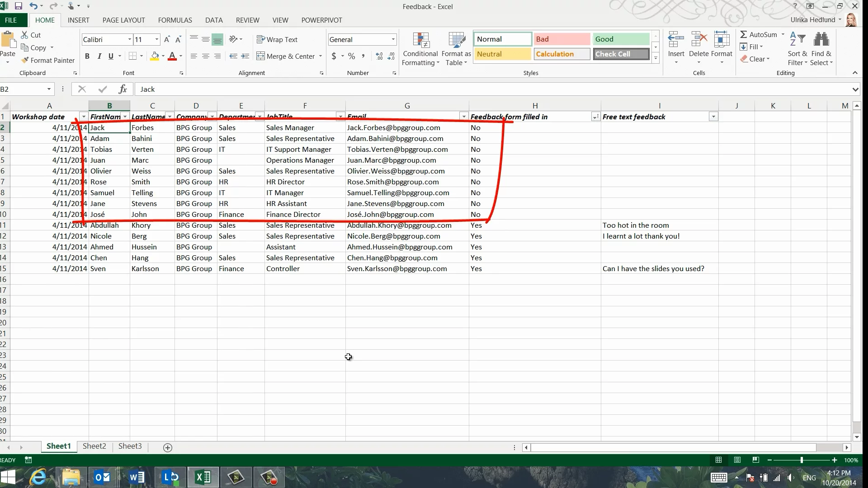Open the FORMULAS ribbon tab

coord(175,20)
